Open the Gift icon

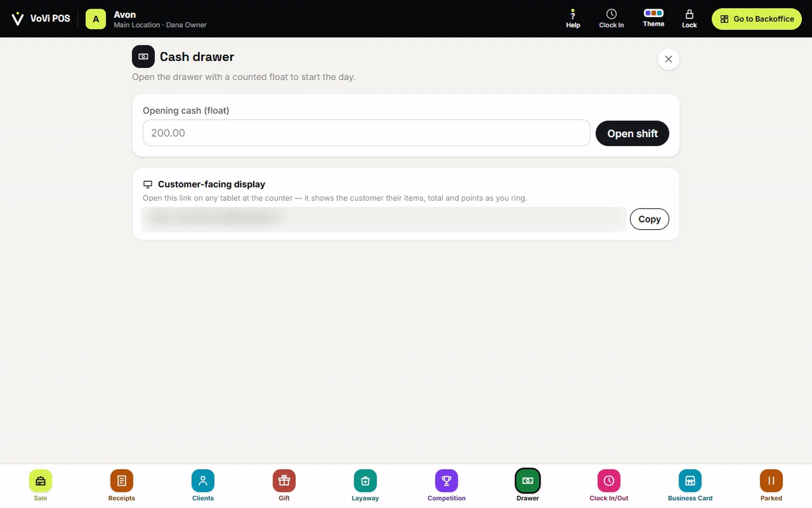[x=284, y=481]
